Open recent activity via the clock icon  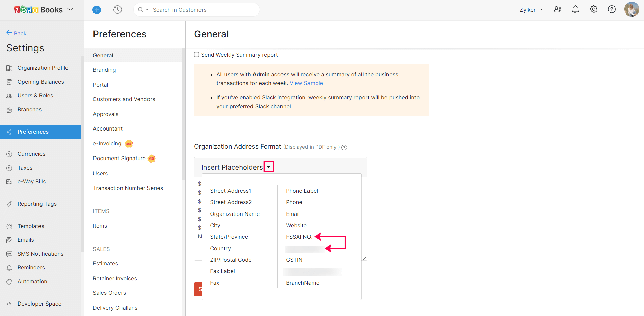tap(117, 9)
